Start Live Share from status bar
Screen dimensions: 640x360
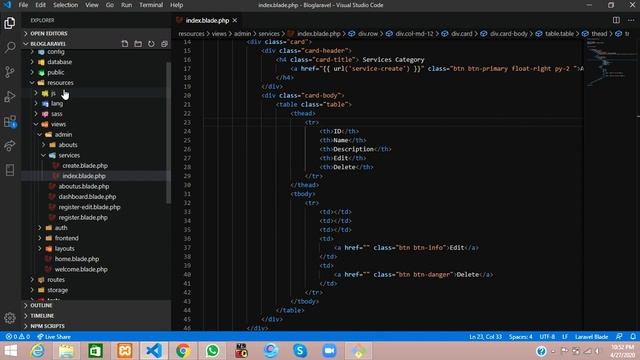54,337
